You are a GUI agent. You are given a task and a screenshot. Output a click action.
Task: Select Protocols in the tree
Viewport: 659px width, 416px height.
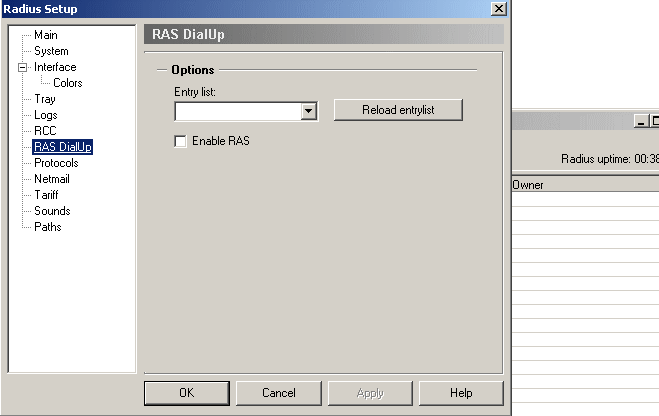click(x=56, y=163)
